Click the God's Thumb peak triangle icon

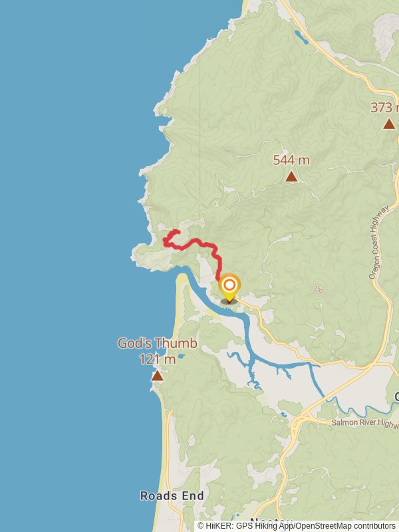pos(157,376)
